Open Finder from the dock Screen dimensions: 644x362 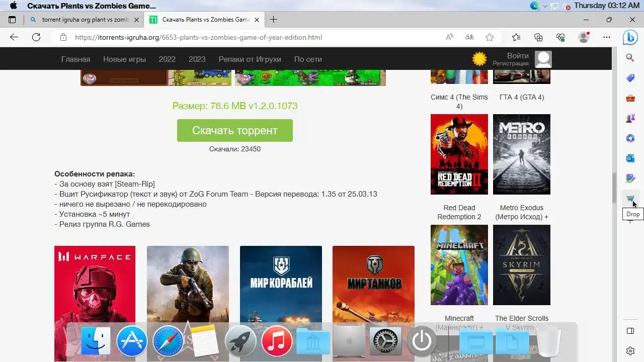tap(96, 341)
